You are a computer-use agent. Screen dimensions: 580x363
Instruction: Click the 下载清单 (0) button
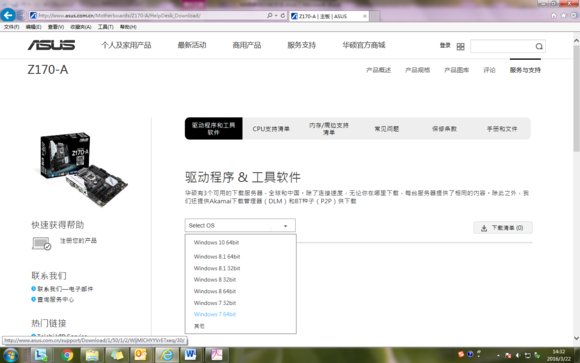503,228
